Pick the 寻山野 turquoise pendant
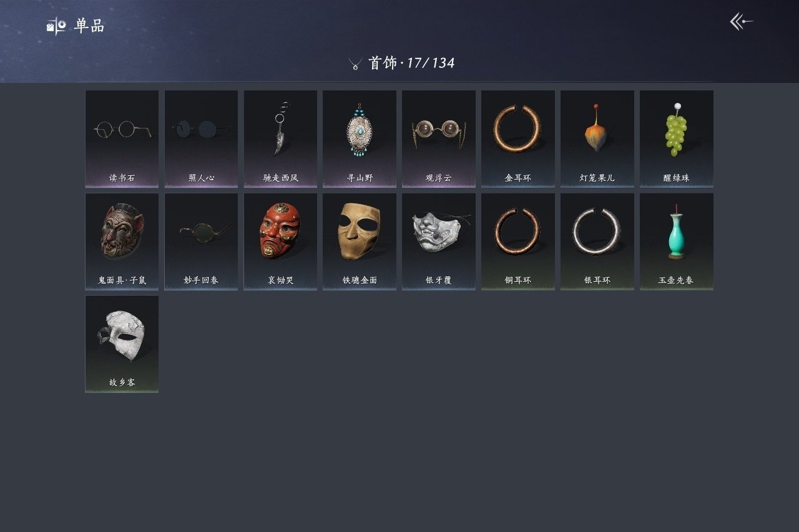The height and width of the screenshot is (532, 799). coord(360,139)
